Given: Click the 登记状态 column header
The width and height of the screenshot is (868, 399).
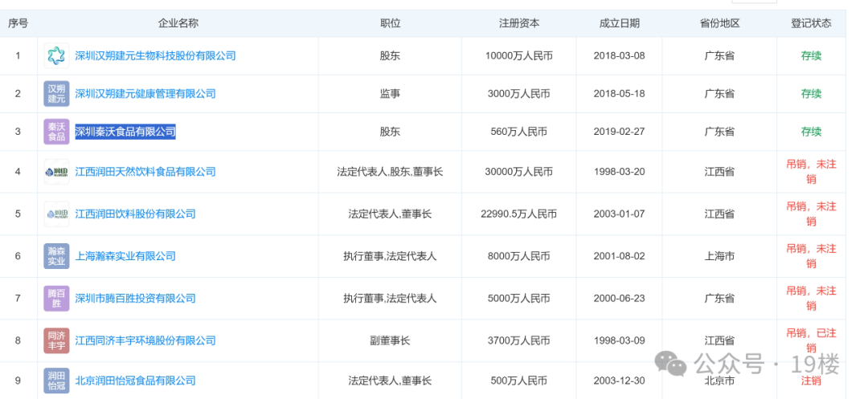Looking at the screenshot, I should 811,23.
